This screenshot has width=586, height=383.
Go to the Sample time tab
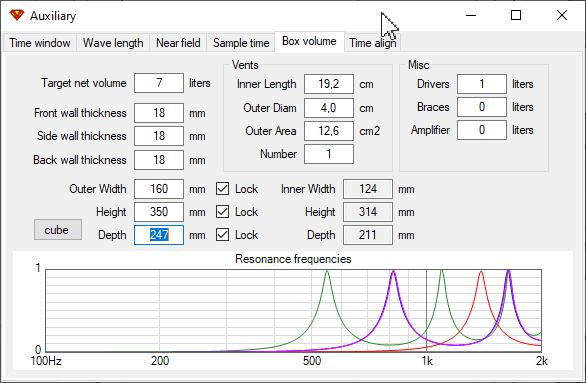241,43
